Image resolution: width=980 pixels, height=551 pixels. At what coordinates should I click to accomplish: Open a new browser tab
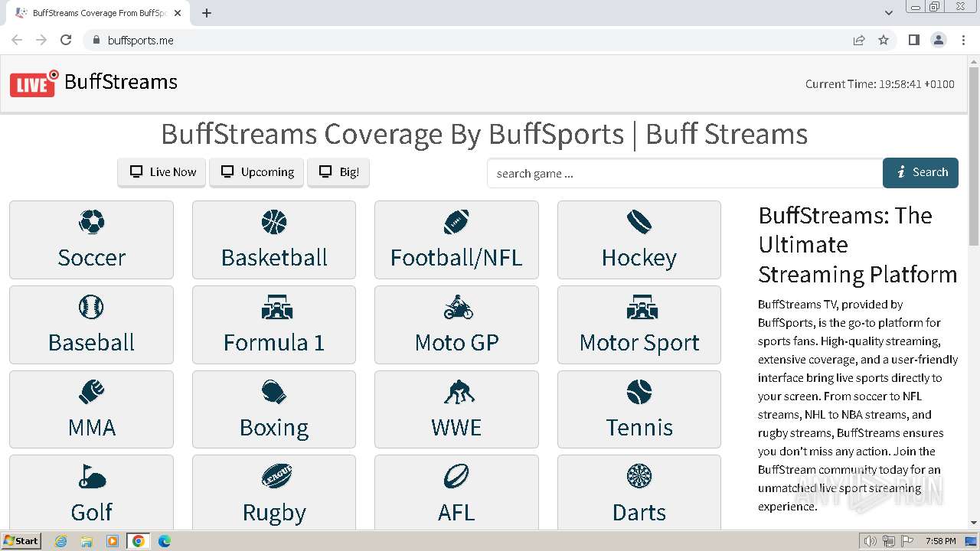pyautogui.click(x=207, y=13)
